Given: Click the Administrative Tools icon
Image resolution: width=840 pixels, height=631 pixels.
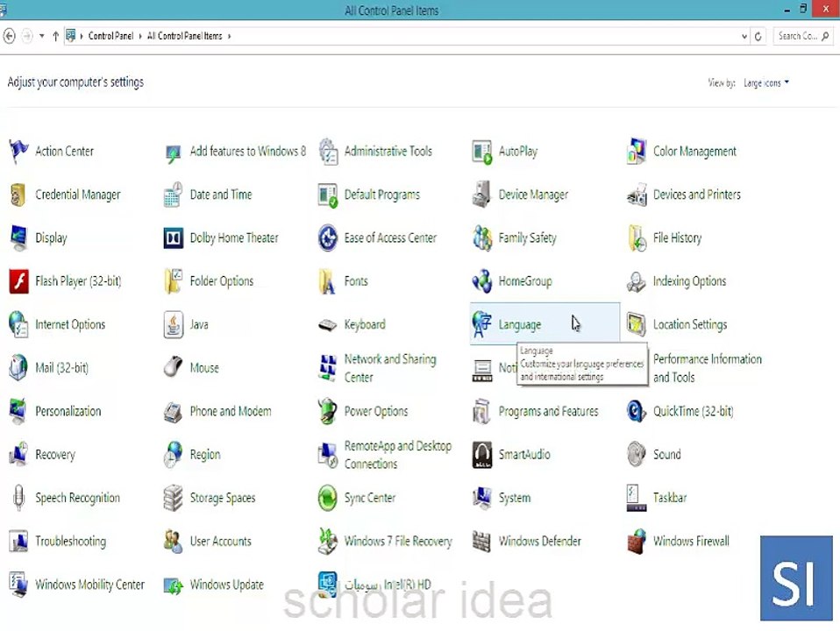Looking at the screenshot, I should (x=328, y=152).
